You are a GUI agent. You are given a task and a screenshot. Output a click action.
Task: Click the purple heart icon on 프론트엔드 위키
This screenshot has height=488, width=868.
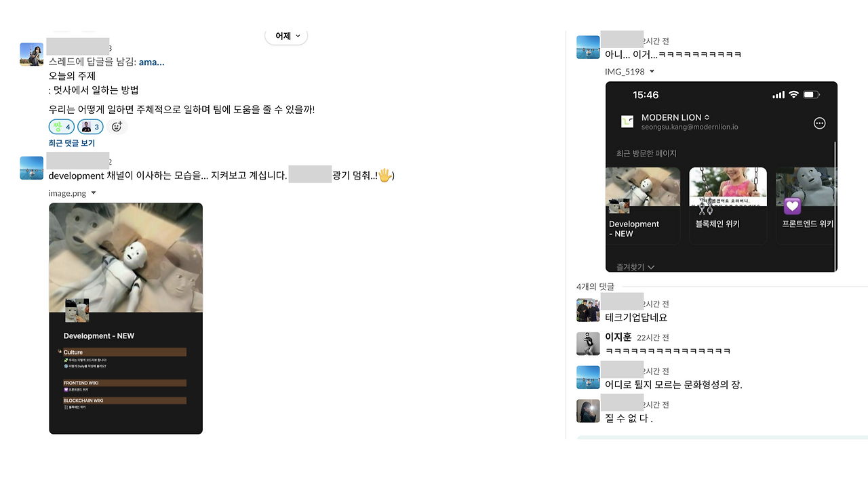pyautogui.click(x=792, y=206)
